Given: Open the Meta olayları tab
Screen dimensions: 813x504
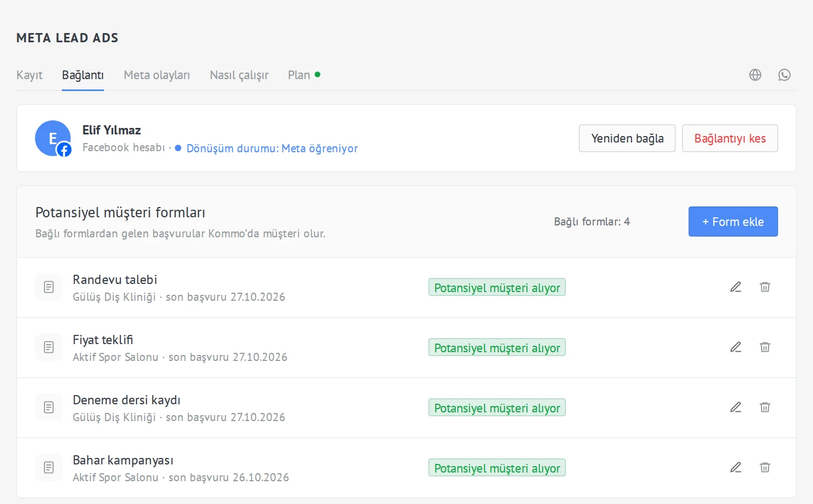Looking at the screenshot, I should [157, 75].
